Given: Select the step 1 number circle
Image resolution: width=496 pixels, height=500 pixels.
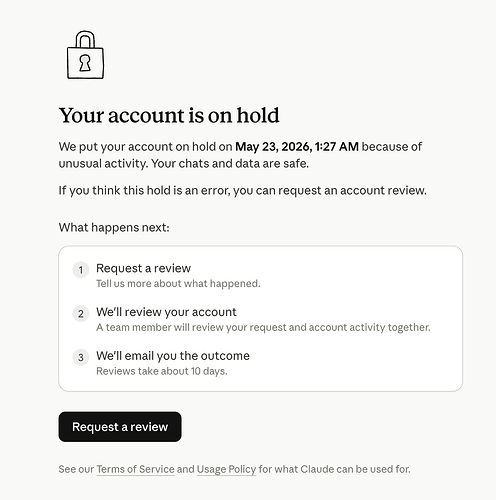Looking at the screenshot, I should click(x=81, y=270).
